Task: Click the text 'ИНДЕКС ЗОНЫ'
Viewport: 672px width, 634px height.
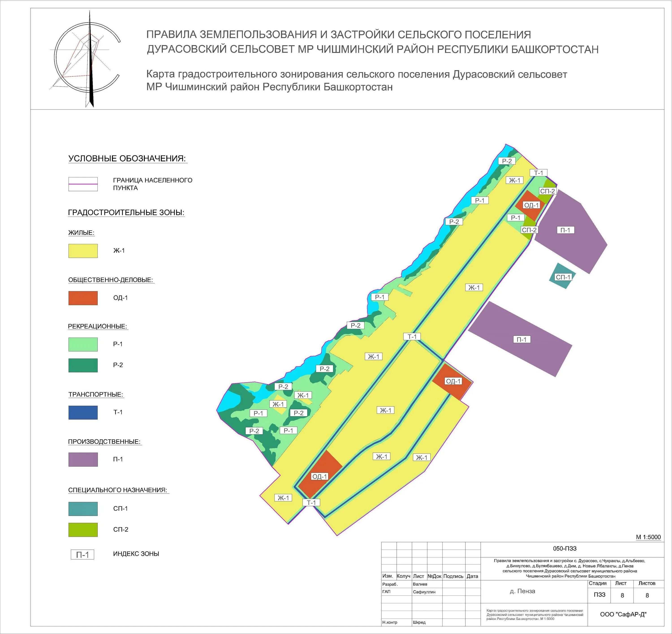Action: tap(136, 554)
